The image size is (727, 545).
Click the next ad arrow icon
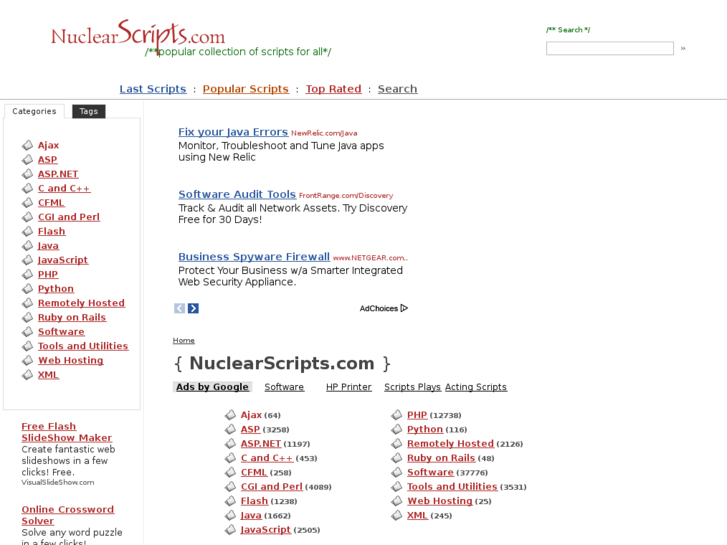193,308
